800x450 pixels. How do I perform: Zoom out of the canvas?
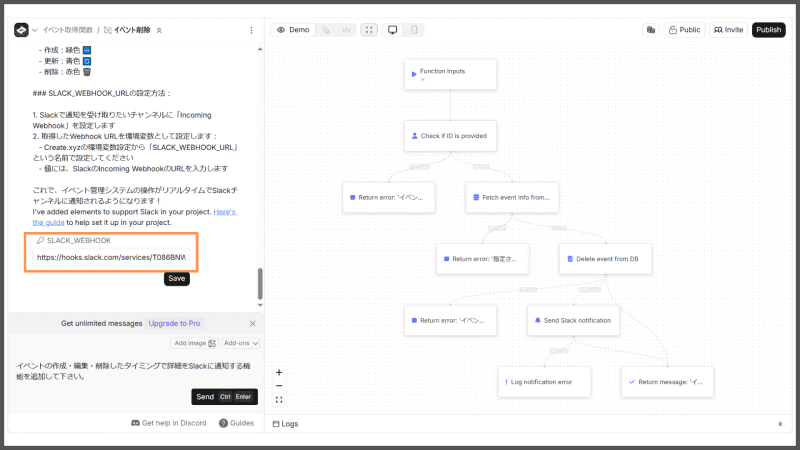[279, 386]
